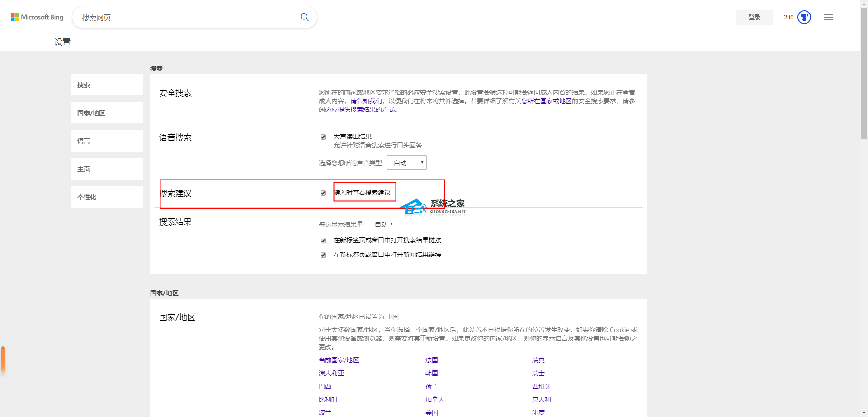Open the hamburger menu icon
Screen dimensions: 868x417
[x=828, y=17]
